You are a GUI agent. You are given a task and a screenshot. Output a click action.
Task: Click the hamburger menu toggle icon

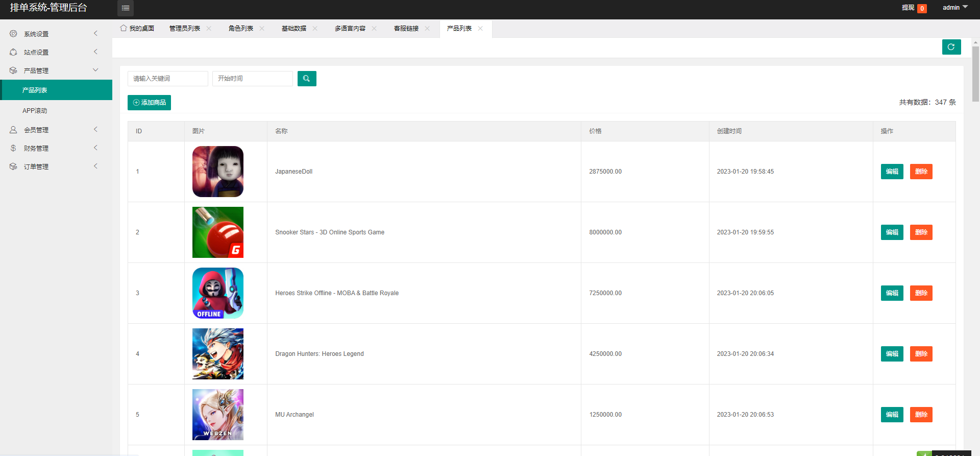click(x=126, y=8)
